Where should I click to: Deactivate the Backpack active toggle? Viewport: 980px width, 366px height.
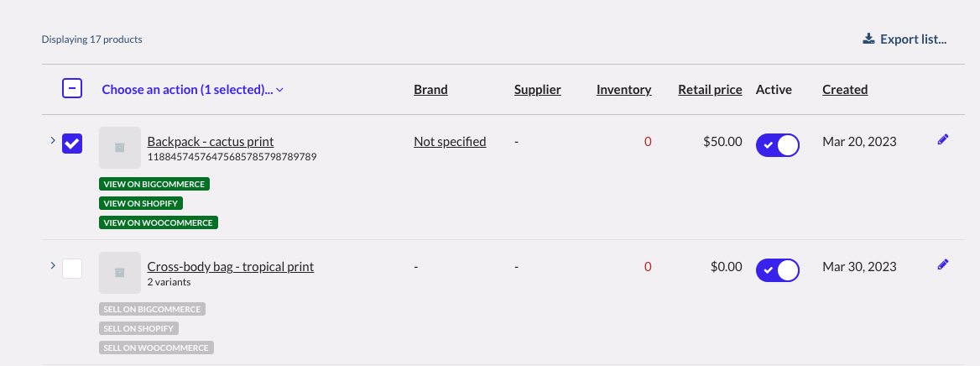(x=777, y=144)
